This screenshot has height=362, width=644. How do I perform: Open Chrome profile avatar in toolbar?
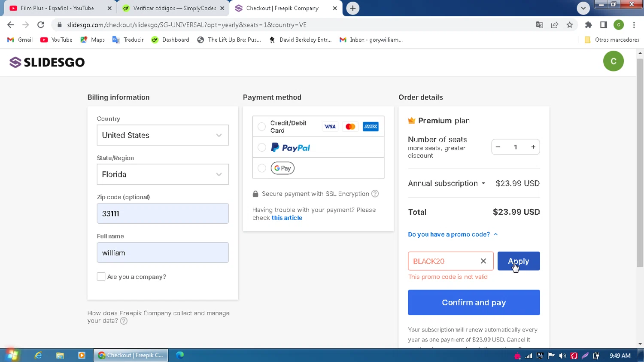pyautogui.click(x=619, y=25)
